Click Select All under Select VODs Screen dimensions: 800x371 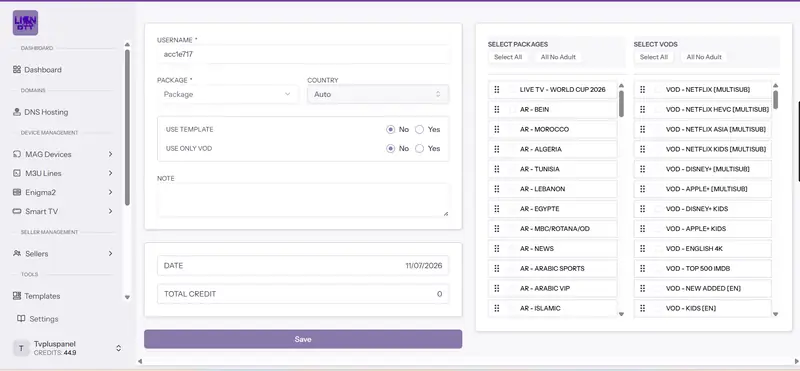point(654,57)
